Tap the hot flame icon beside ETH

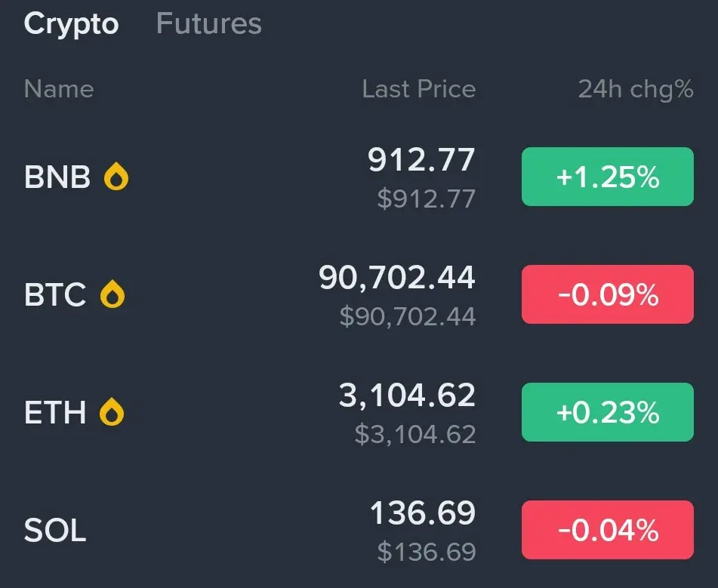[x=112, y=411]
